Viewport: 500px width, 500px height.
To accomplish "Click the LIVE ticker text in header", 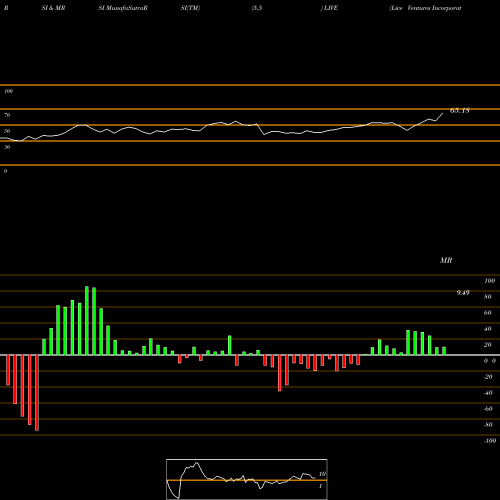I will click(x=329, y=8).
